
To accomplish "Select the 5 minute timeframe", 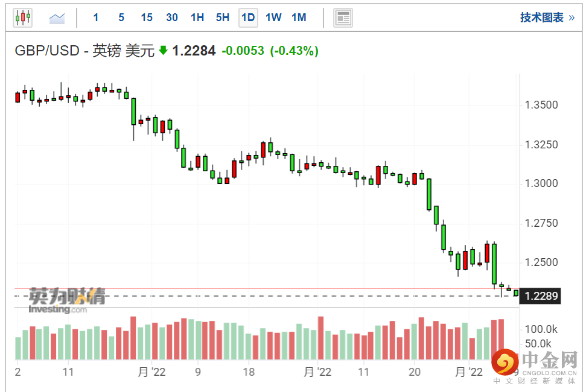I will 121,17.
